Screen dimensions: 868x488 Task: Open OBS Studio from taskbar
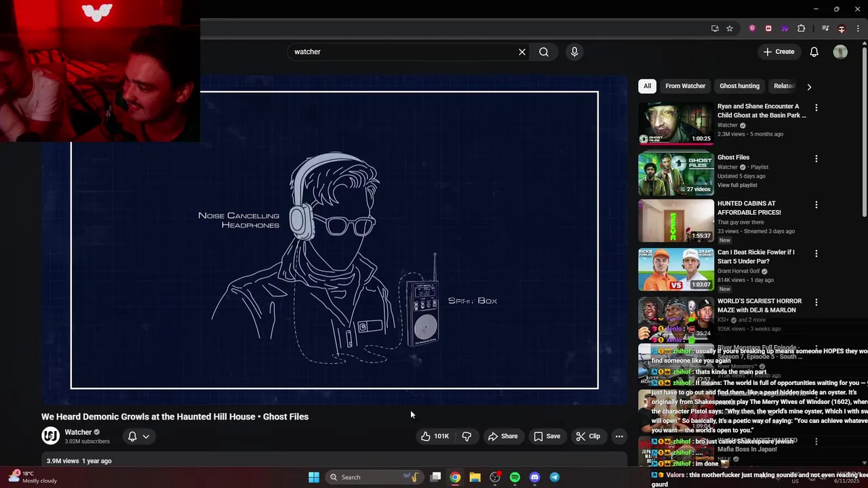(495, 477)
